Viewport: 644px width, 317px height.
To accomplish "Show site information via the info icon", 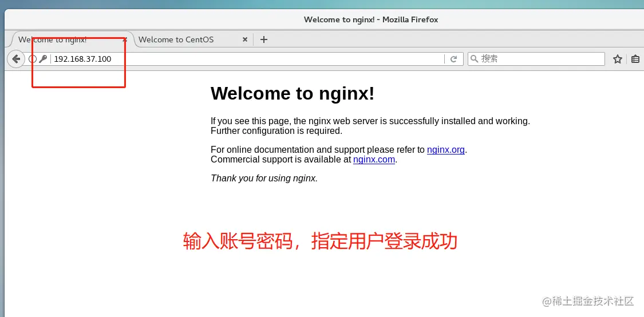I will (33, 59).
